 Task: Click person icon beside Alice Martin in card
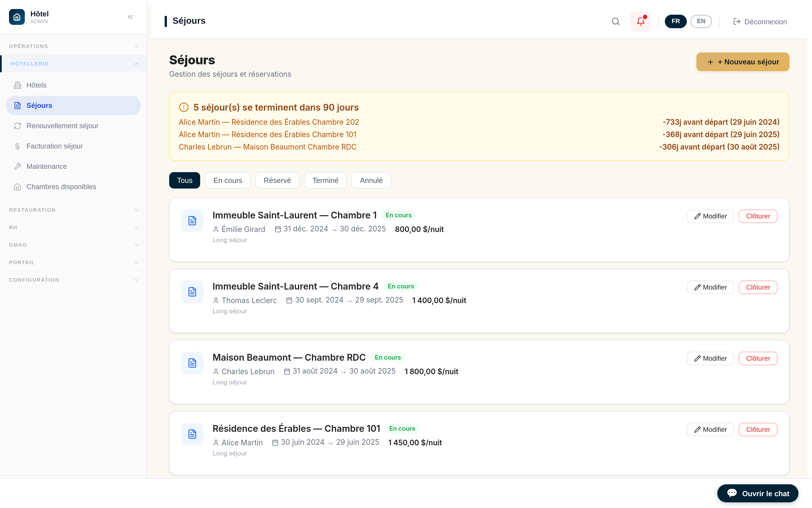[x=216, y=443]
